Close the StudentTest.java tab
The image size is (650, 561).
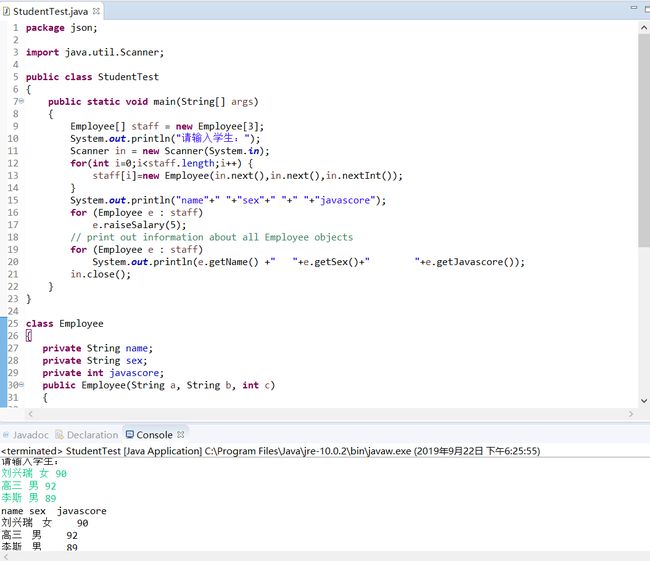[96, 11]
